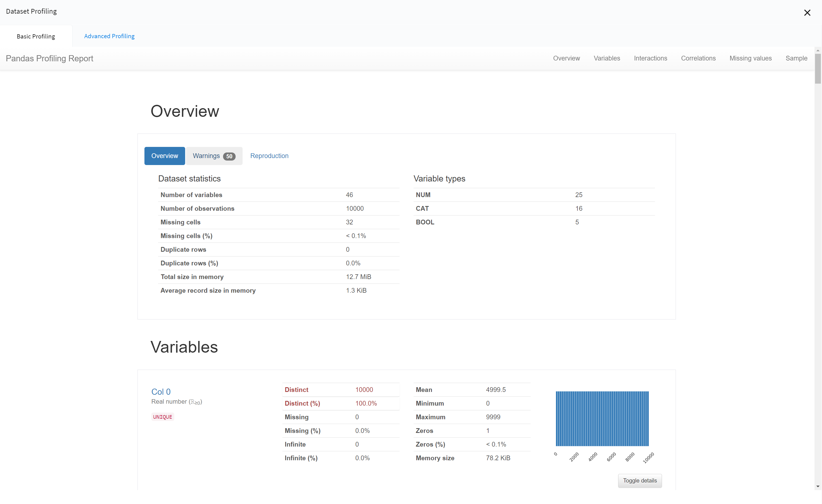View the Reproduction tab

tap(269, 156)
